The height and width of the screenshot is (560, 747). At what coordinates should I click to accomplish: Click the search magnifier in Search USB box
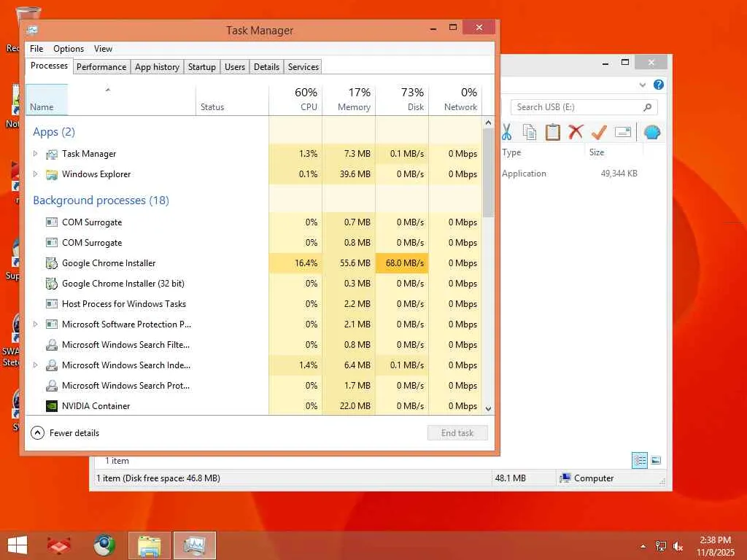pyautogui.click(x=647, y=107)
